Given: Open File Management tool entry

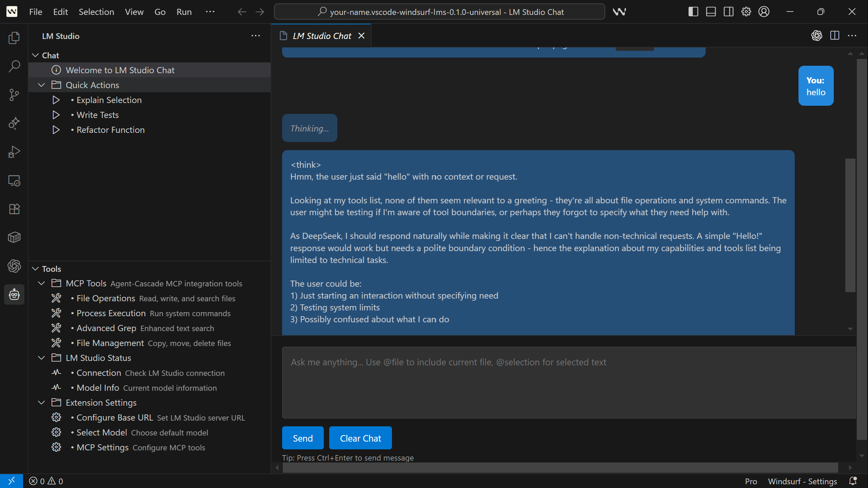Looking at the screenshot, I should (150, 343).
